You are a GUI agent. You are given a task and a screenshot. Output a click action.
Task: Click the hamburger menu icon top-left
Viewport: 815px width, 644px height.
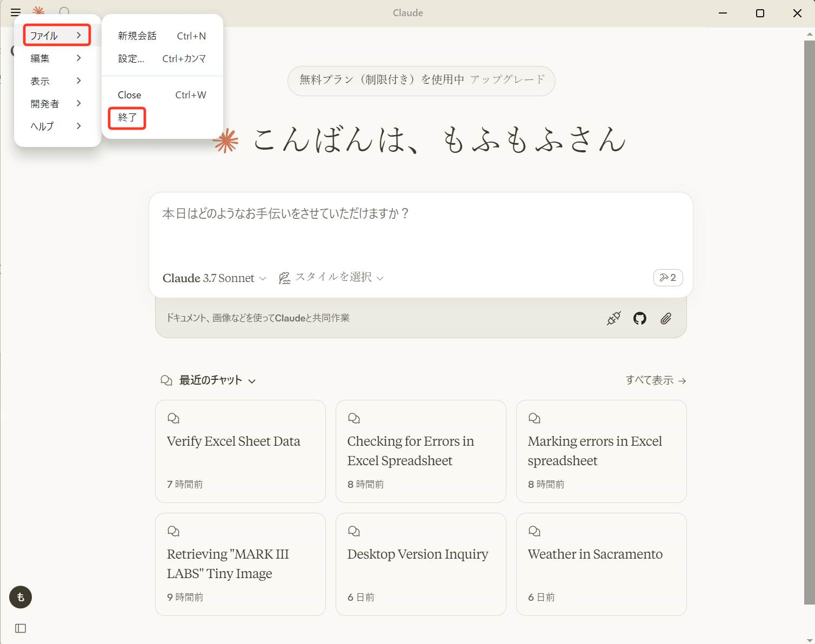point(15,12)
